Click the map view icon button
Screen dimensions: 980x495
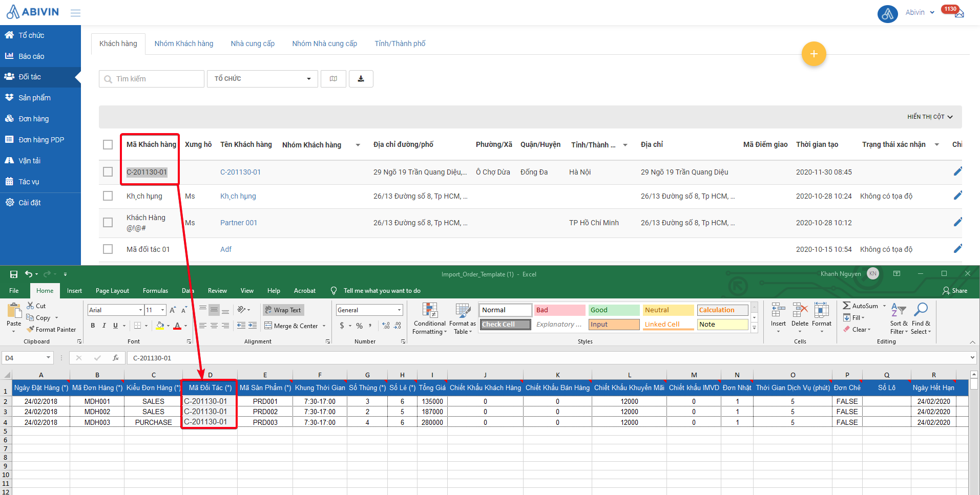click(x=333, y=79)
